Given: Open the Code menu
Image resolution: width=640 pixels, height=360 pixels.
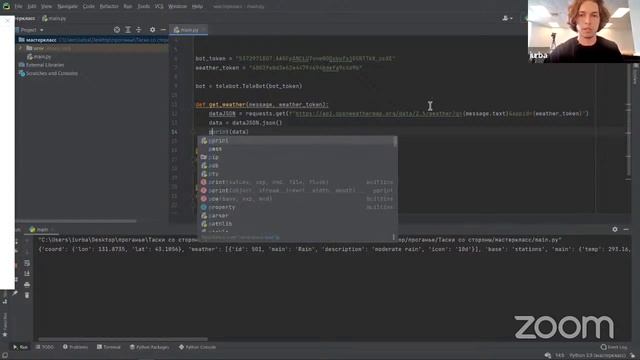Looking at the screenshot, I should pos(88,7).
